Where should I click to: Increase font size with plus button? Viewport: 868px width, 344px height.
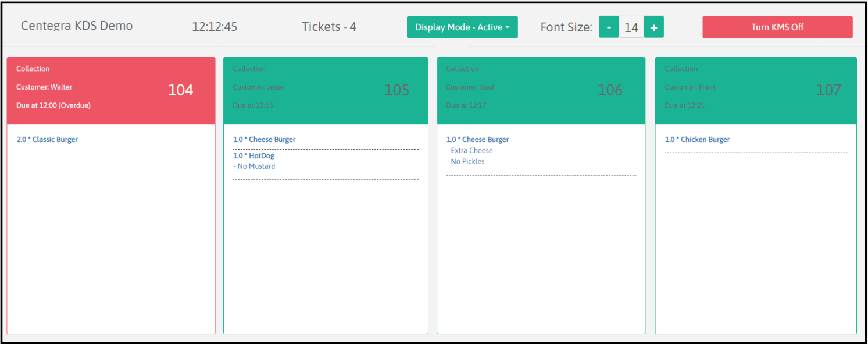tap(653, 27)
